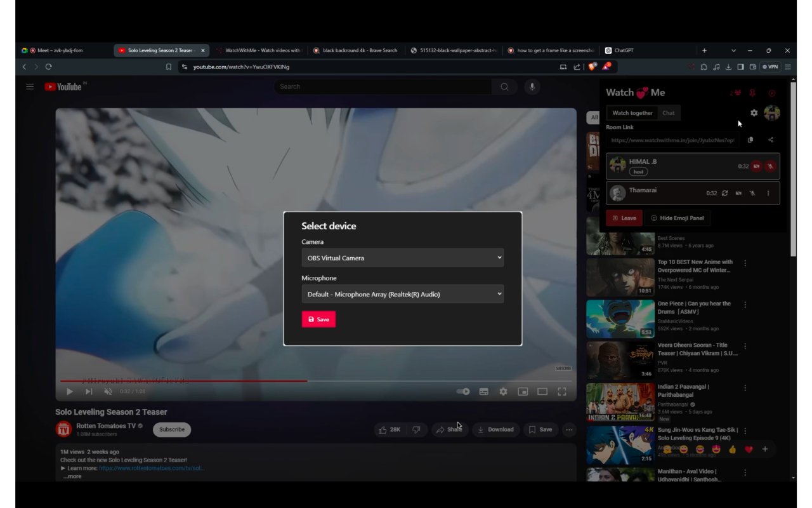
Task: Open the browser extensions puzzle icon
Action: pos(704,67)
